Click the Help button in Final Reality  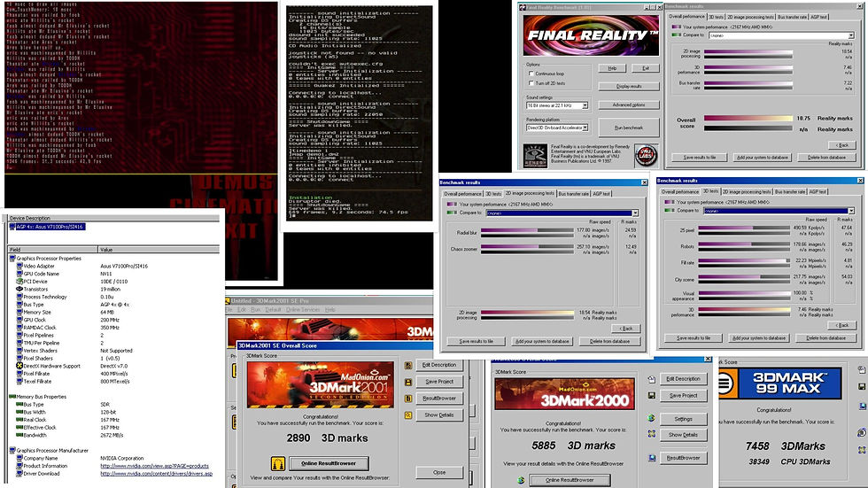tap(612, 68)
